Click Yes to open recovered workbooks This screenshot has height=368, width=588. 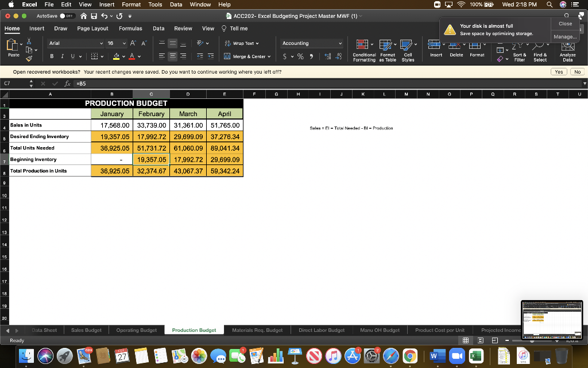tap(559, 71)
